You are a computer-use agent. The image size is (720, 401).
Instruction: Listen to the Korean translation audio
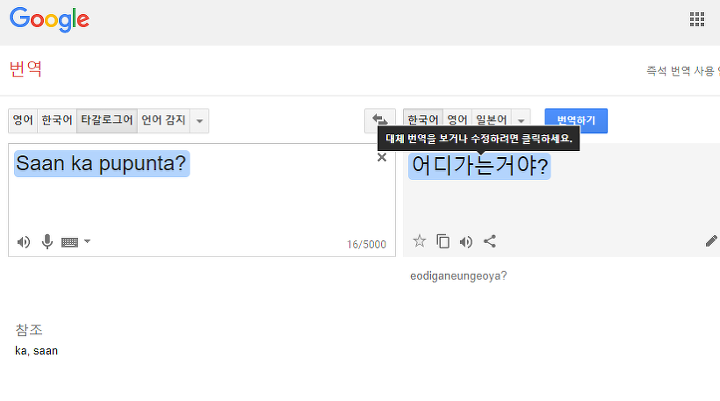coord(466,242)
